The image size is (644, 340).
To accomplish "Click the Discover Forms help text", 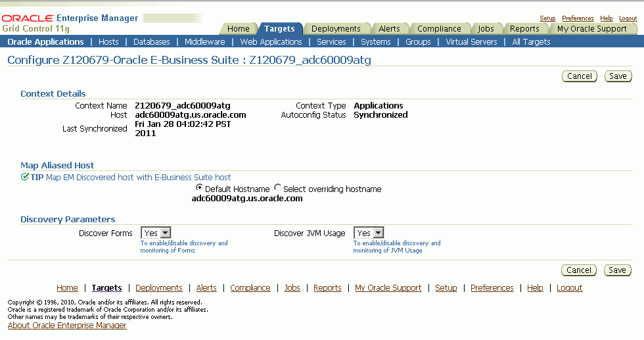I will (184, 247).
